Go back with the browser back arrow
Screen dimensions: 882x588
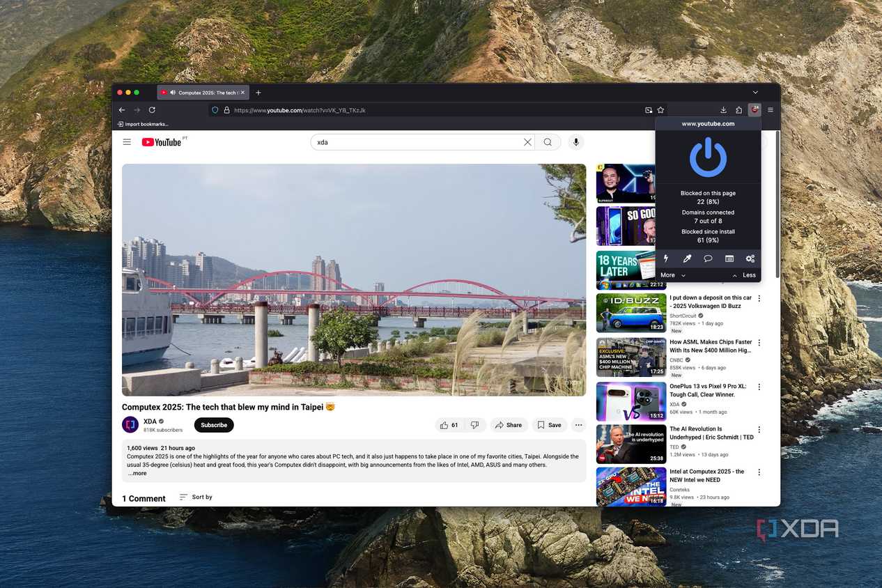coord(122,110)
